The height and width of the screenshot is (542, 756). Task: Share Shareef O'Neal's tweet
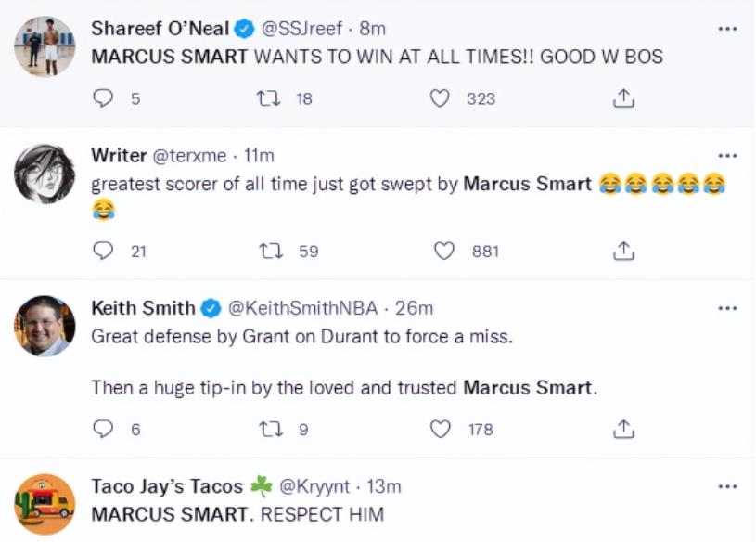pyautogui.click(x=624, y=98)
